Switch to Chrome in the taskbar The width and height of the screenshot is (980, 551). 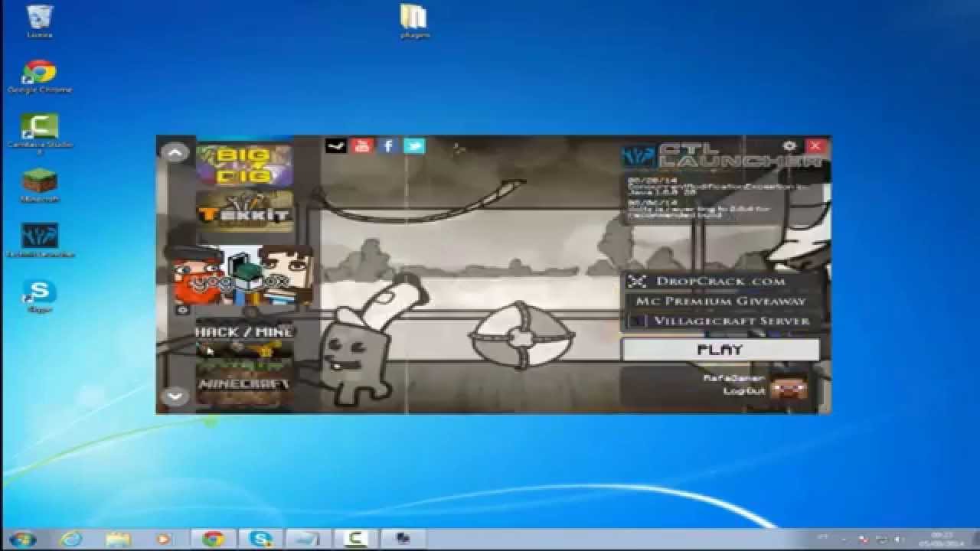pos(213,539)
